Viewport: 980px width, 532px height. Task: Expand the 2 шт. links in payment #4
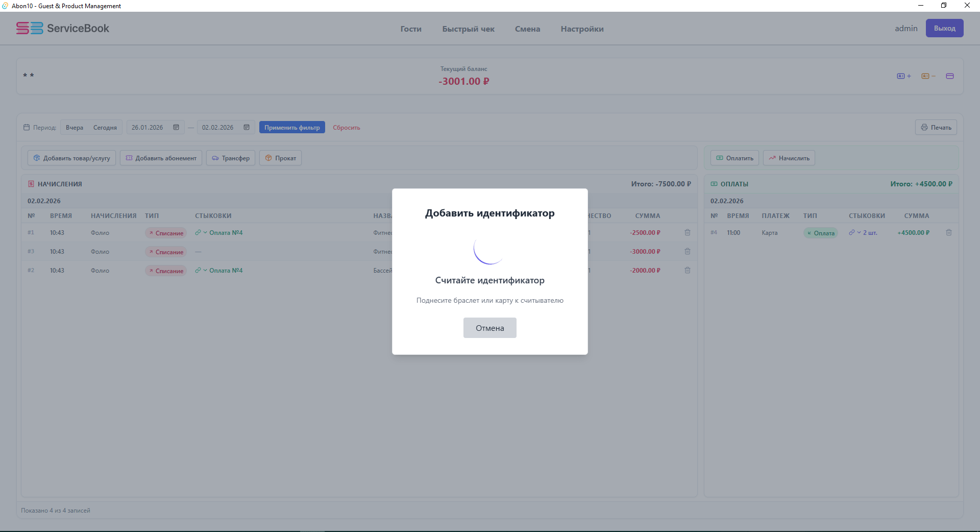863,233
